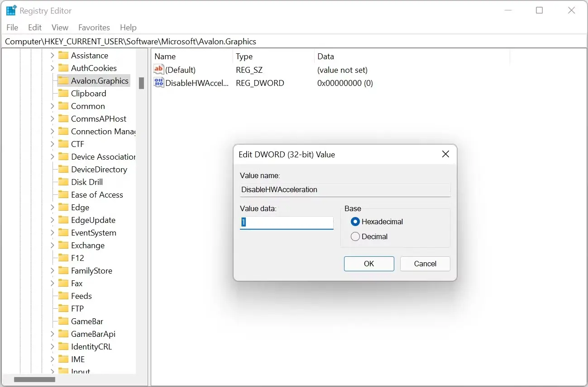Select the Avalon.Graphics folder icon

(x=63, y=81)
